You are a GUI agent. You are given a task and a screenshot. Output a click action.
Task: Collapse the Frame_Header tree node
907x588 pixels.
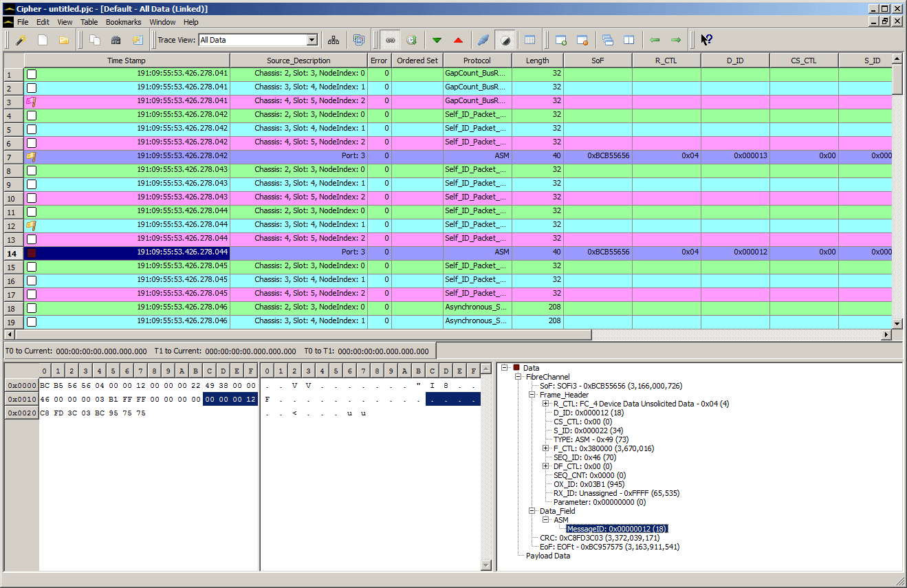tap(532, 395)
